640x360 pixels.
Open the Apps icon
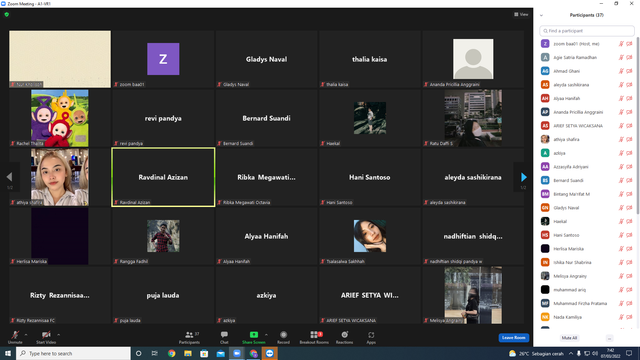coord(371,335)
